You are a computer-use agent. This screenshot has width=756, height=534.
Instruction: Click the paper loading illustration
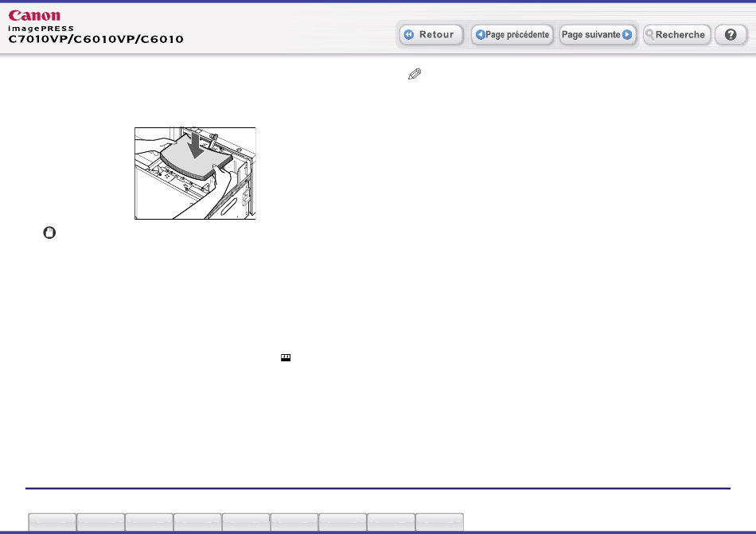pyautogui.click(x=195, y=173)
